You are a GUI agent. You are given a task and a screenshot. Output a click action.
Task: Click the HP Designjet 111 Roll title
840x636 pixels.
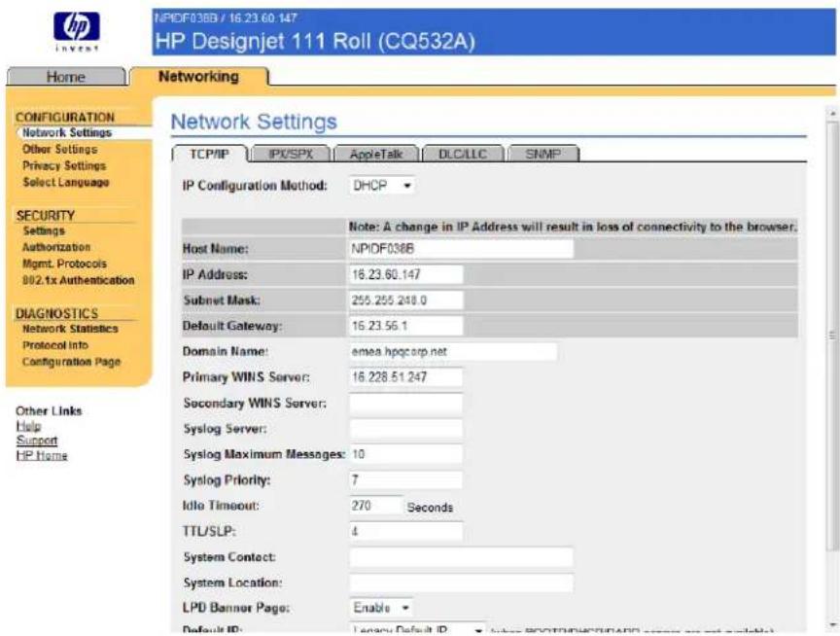[315, 41]
